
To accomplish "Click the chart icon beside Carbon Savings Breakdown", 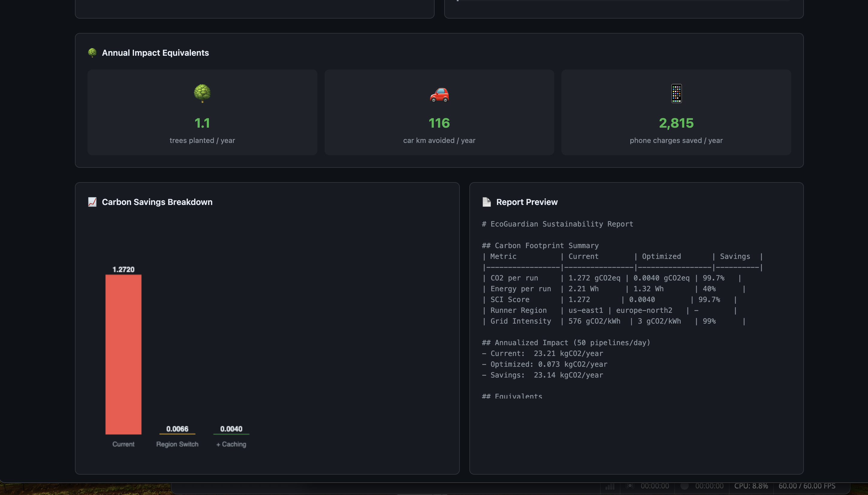I will (x=92, y=202).
